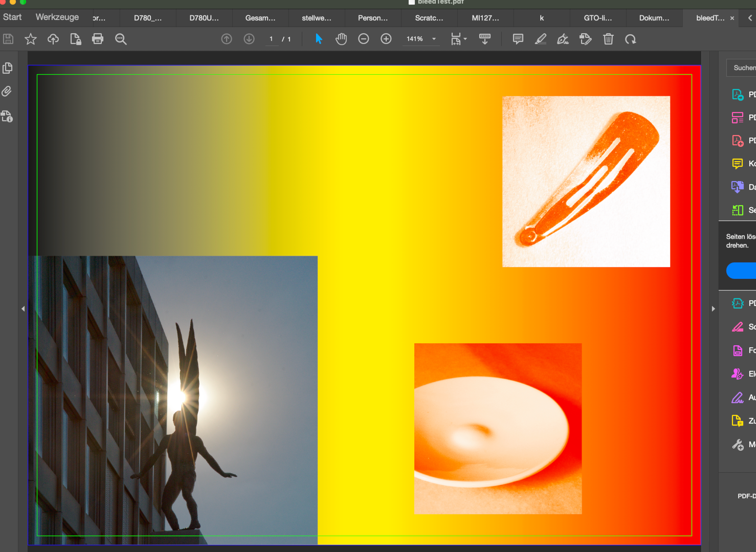
Task: Switch to the stellwe... document tab
Action: coord(316,18)
